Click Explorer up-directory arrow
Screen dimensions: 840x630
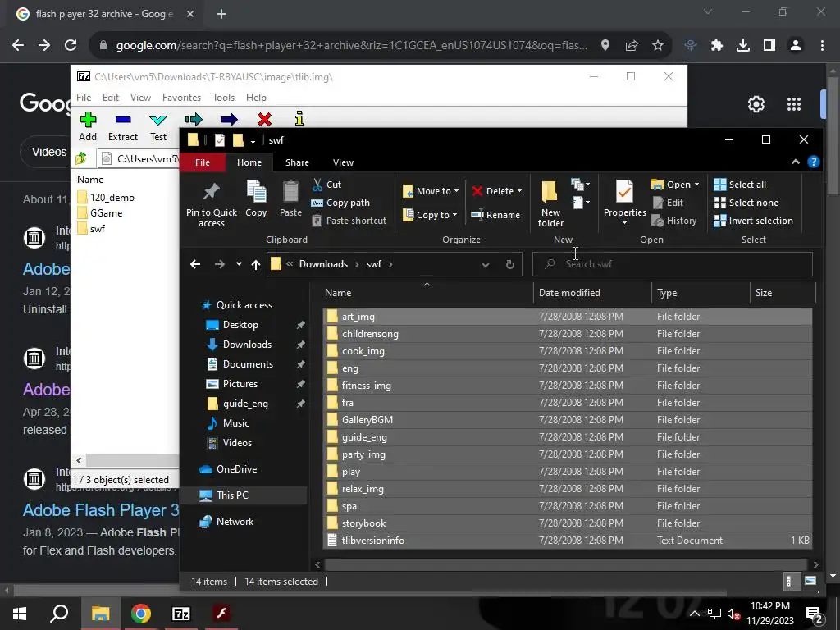256,264
